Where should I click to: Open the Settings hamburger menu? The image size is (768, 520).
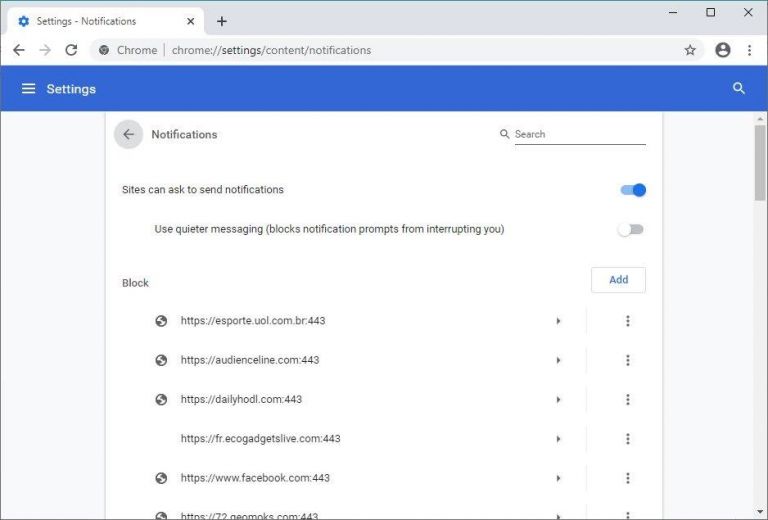[x=28, y=89]
